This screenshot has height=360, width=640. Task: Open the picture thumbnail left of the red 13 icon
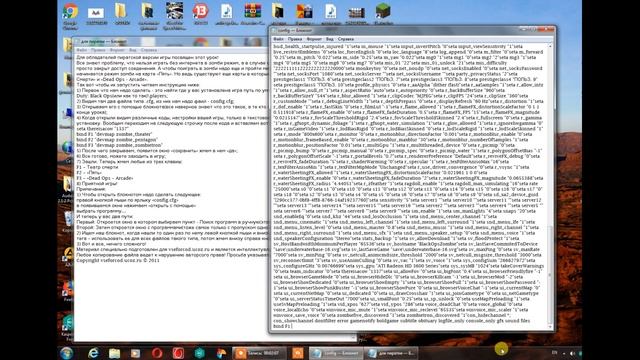(x=174, y=11)
